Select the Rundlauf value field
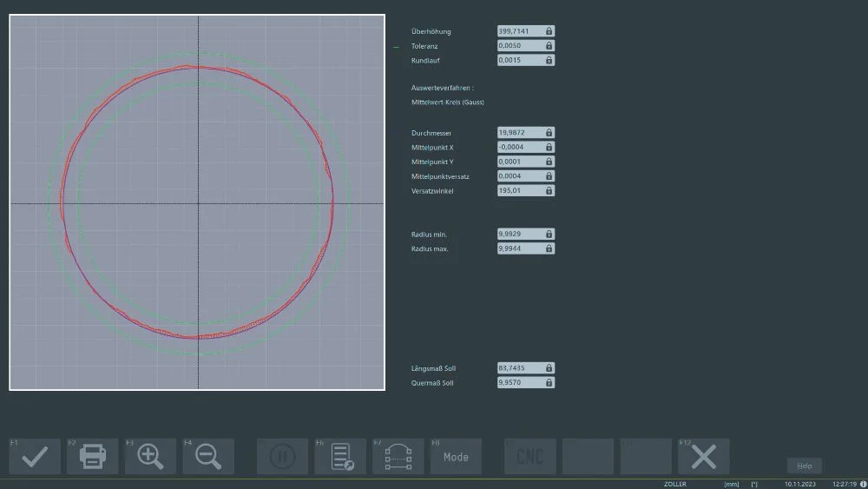Screen dimensions: 868x489 520,60
